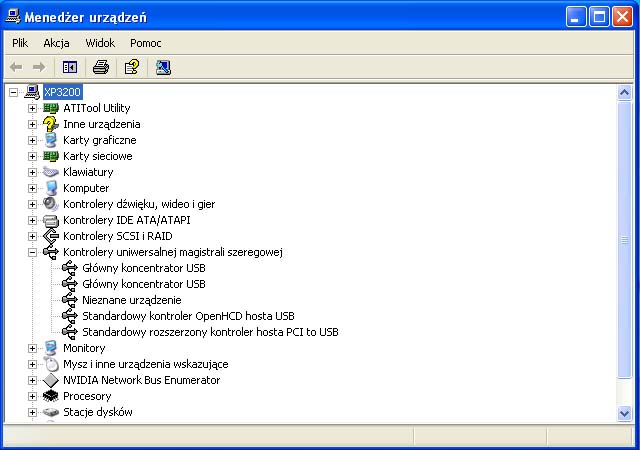Open the Pomoc menu
This screenshot has height=450, width=640.
point(145,43)
